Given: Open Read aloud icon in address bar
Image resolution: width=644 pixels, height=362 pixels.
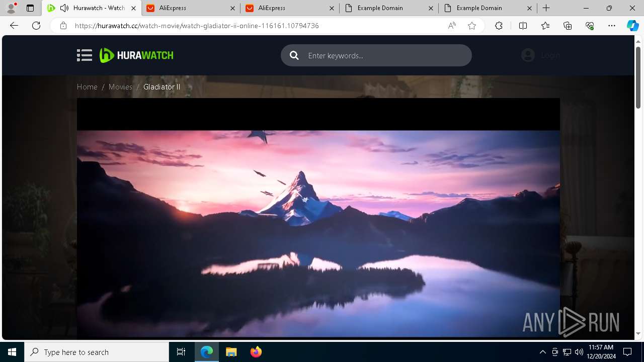Looking at the screenshot, I should point(452,26).
